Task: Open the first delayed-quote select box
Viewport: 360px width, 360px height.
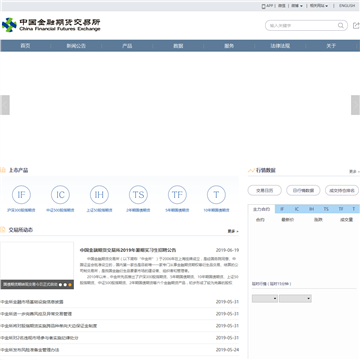Action: [x=265, y=298]
